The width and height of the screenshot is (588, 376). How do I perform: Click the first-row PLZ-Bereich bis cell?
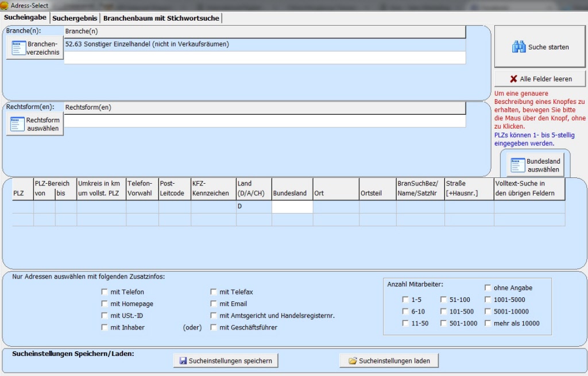point(66,207)
